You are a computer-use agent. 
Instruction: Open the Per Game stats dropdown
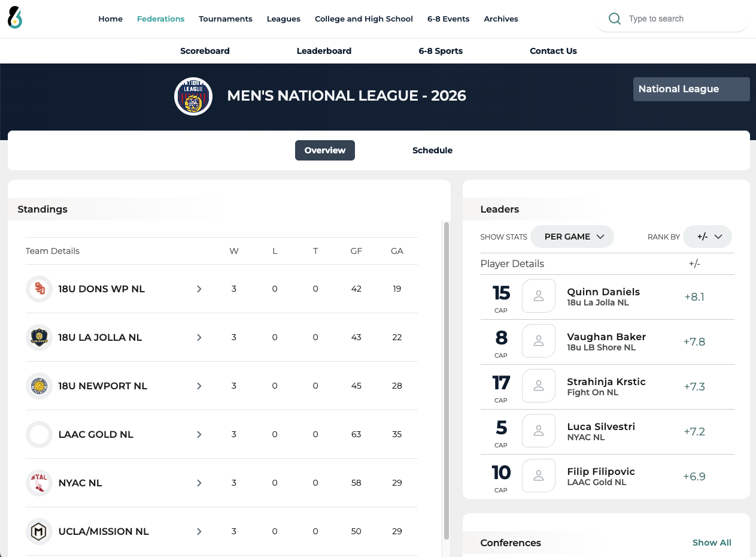572,237
